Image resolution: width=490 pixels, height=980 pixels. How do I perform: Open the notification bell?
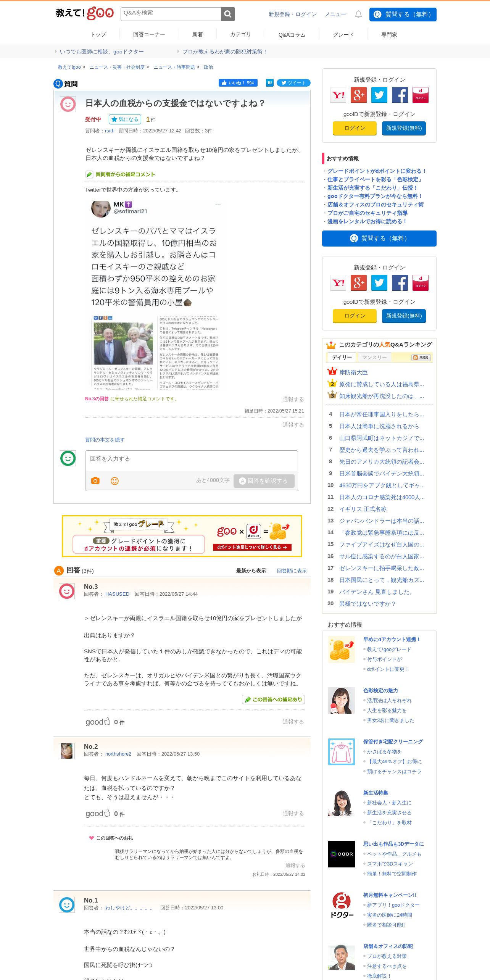tap(358, 14)
